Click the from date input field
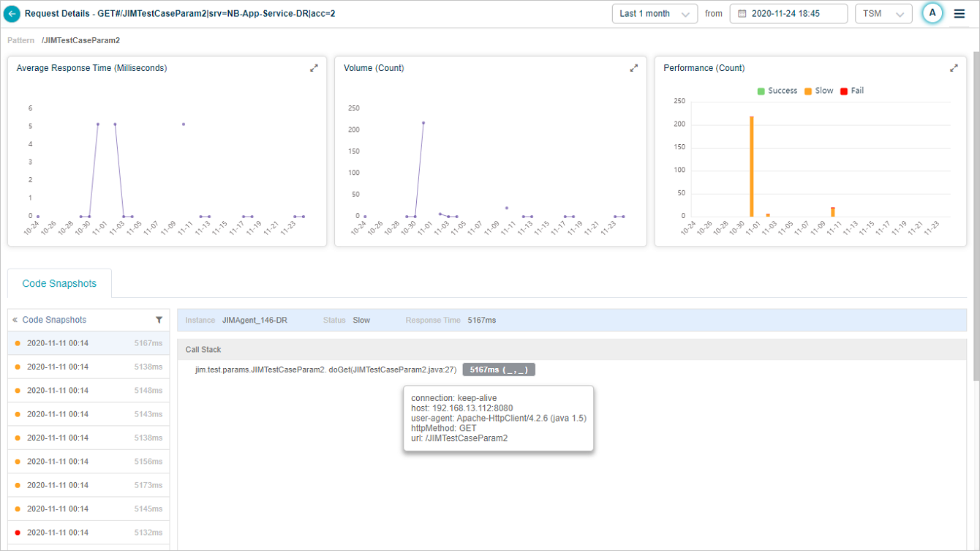The height and width of the screenshot is (551, 980). [794, 14]
